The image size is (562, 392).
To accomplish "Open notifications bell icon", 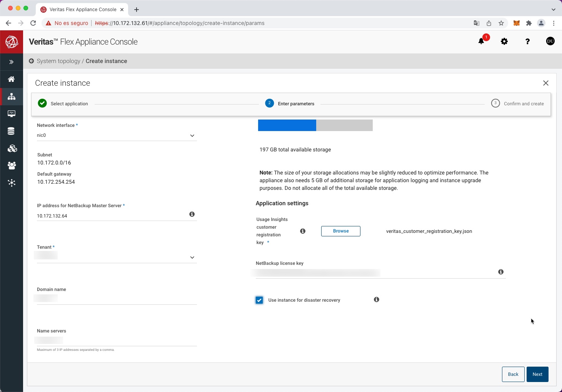I will pyautogui.click(x=481, y=41).
